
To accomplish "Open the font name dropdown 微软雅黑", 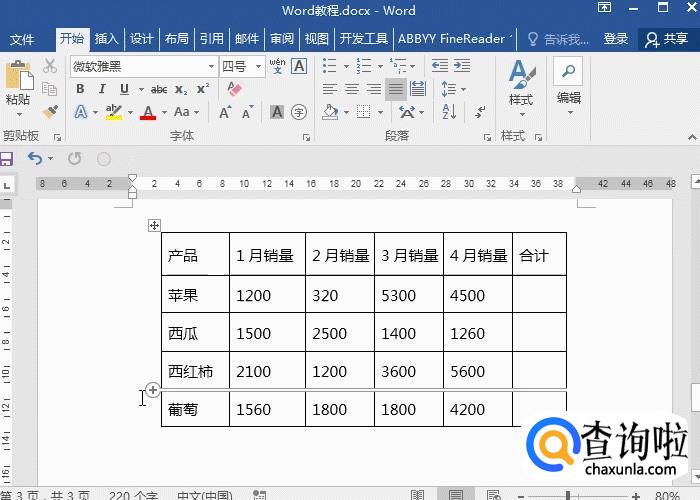I will pyautogui.click(x=142, y=66).
